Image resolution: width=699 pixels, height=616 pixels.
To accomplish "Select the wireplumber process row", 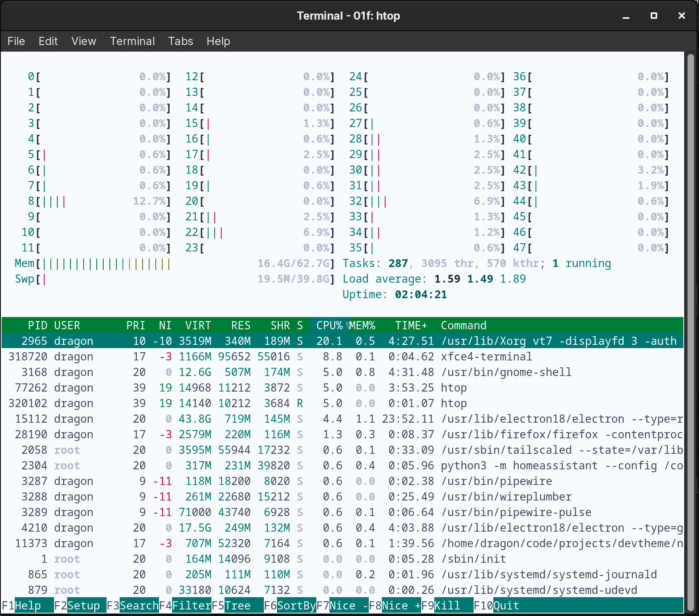I will pos(343,496).
